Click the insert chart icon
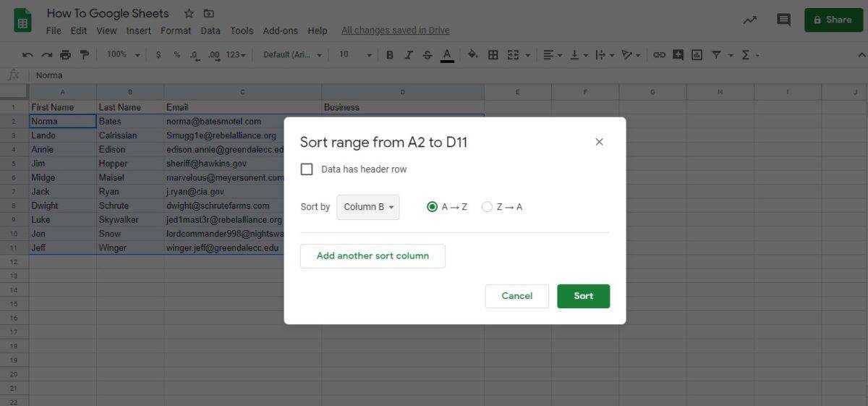The height and width of the screenshot is (406, 868). tap(697, 55)
